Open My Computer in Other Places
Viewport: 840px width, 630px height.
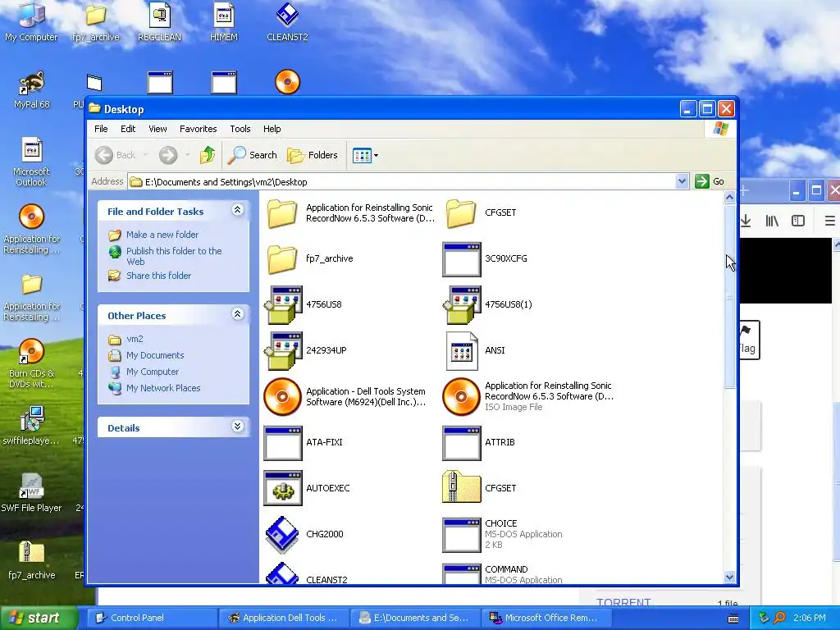coord(152,372)
